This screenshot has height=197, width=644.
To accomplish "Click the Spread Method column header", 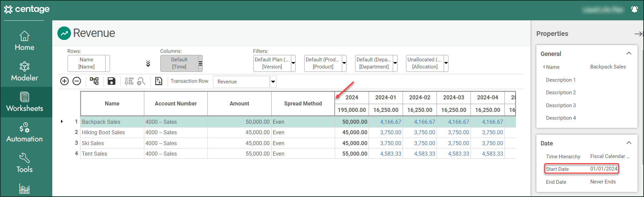I will 303,104.
